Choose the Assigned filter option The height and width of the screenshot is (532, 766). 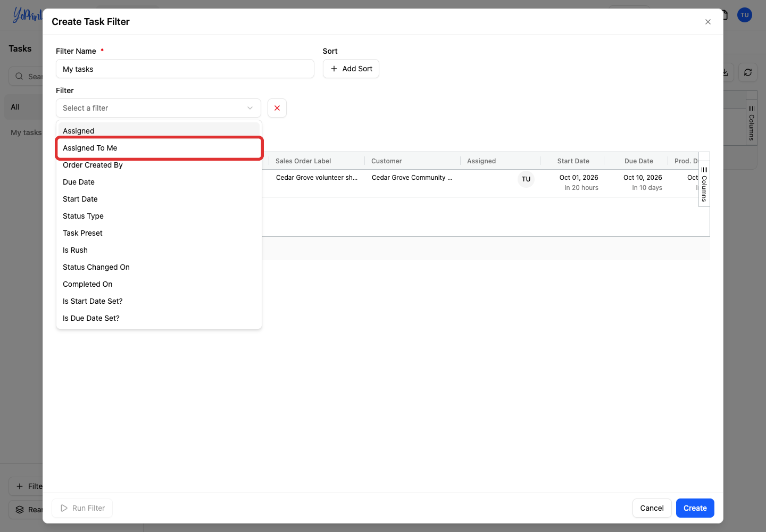[159, 131]
